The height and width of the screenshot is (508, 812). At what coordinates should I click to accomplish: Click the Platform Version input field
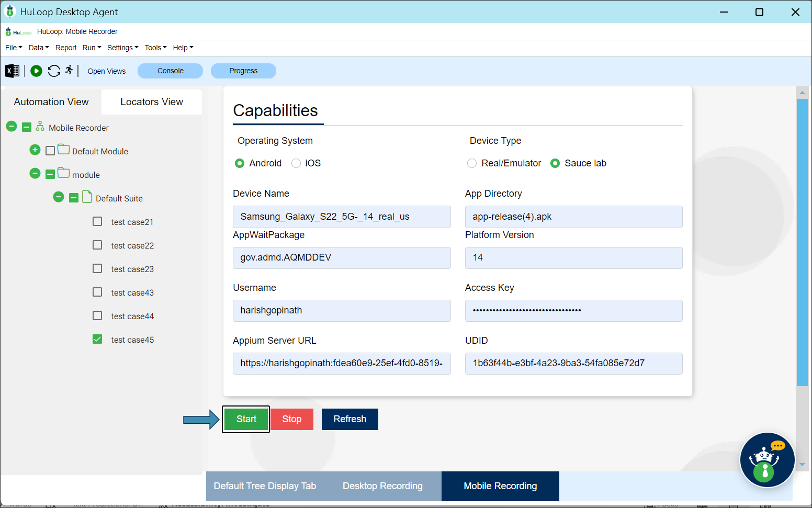(573, 258)
